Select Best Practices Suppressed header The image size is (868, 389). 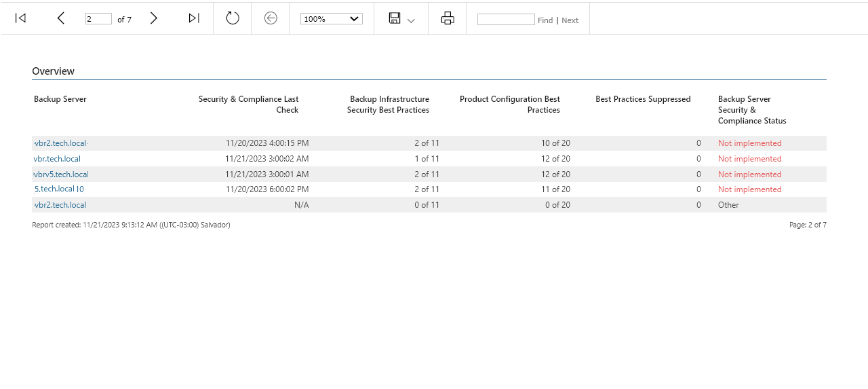(x=643, y=99)
